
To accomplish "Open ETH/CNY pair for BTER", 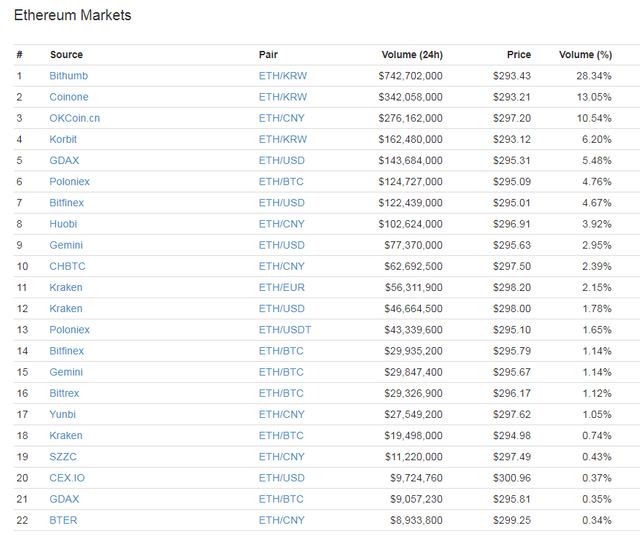I will click(x=282, y=521).
